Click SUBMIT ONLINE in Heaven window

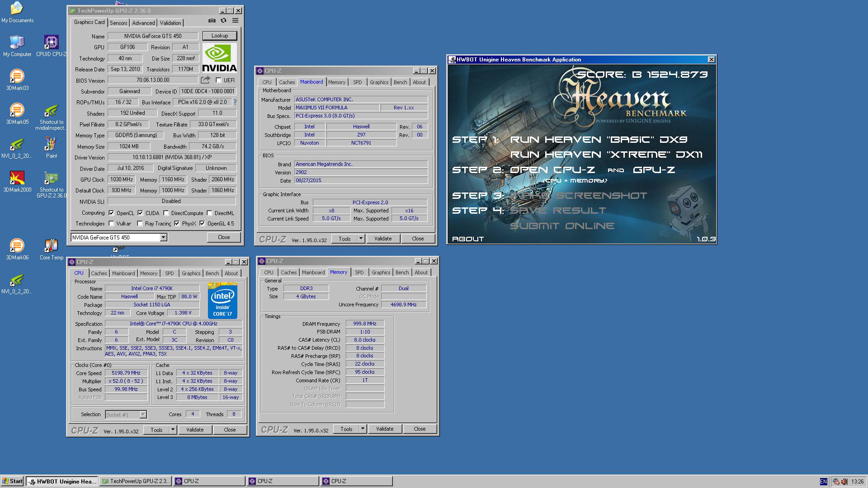562,226
